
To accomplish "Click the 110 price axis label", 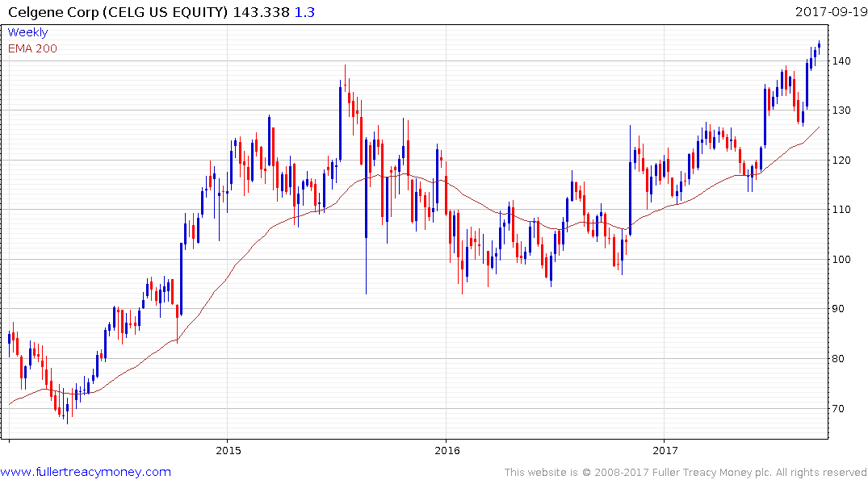I will tap(841, 210).
